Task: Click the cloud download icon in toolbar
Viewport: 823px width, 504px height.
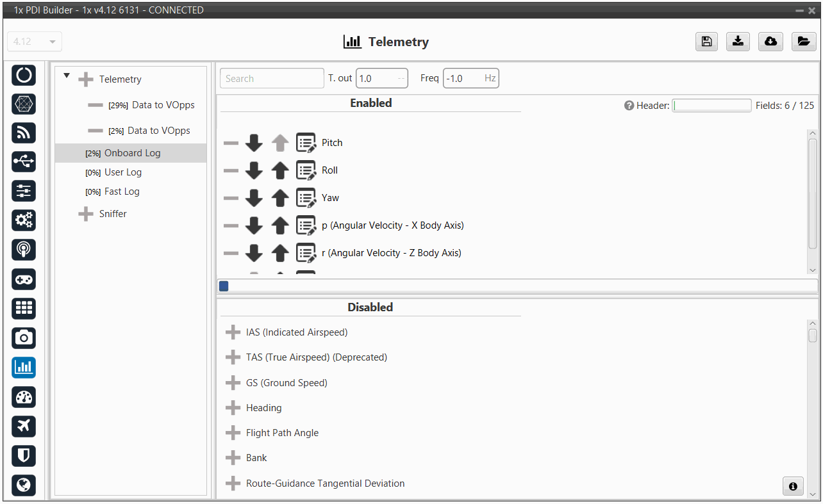Action: point(770,42)
